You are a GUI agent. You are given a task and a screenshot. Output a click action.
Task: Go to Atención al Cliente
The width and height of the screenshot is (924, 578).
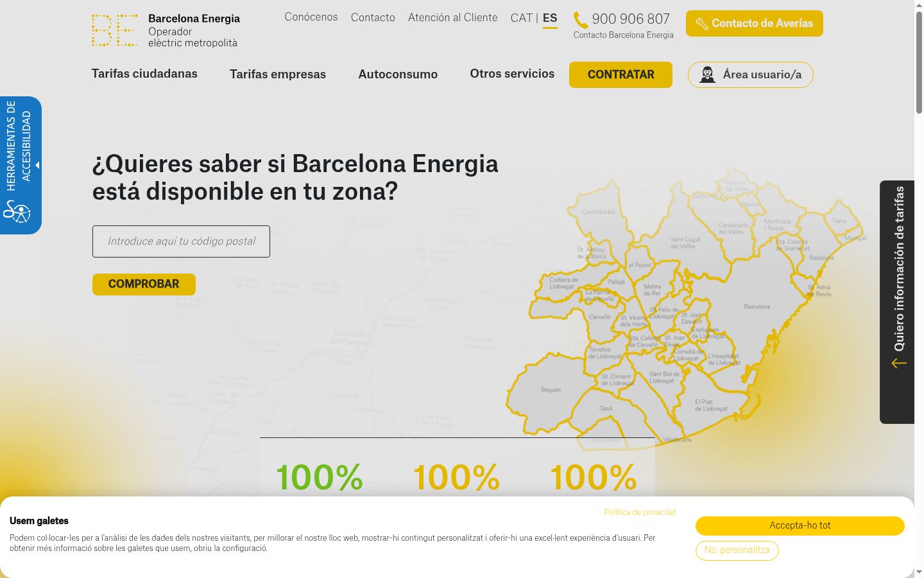(453, 17)
